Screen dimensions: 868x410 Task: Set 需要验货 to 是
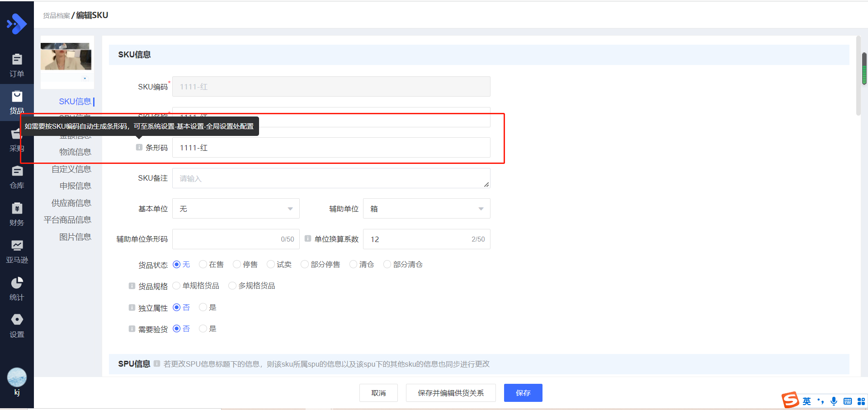[203, 328]
